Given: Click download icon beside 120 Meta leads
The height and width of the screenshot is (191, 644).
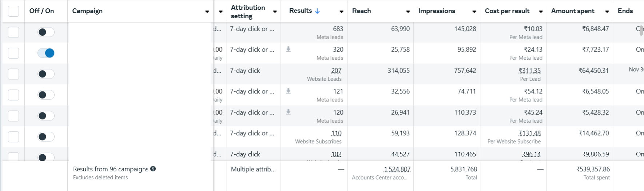Looking at the screenshot, I should (x=288, y=112).
